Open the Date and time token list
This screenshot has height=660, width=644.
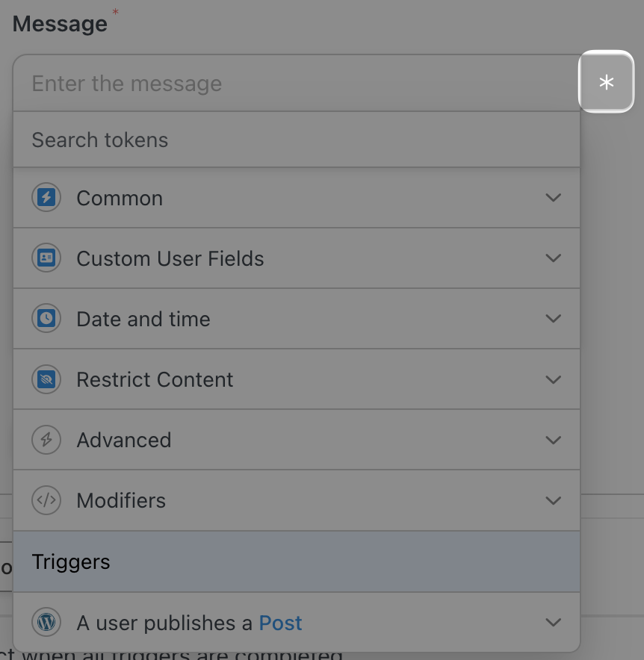coord(554,318)
